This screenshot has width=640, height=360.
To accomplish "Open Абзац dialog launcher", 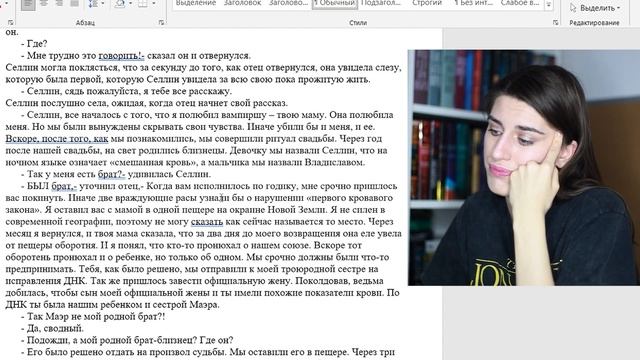I will [161, 22].
